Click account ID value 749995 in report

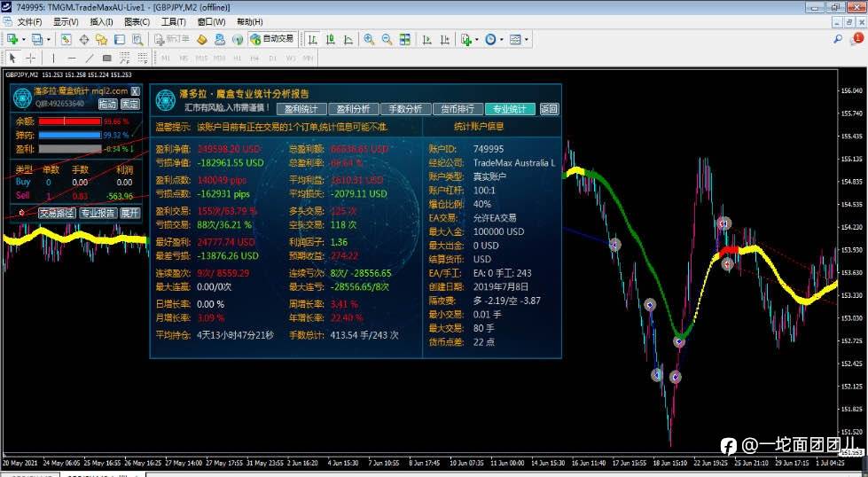(489, 149)
